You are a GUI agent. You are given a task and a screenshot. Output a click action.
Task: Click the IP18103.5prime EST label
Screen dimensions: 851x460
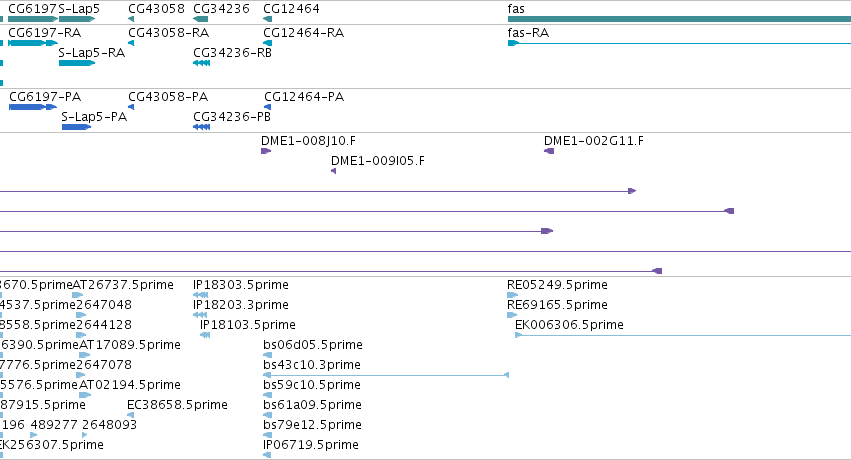click(247, 325)
